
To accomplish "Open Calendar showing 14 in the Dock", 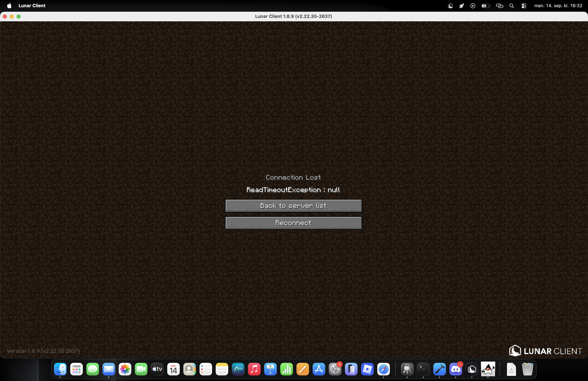I will [x=173, y=369].
